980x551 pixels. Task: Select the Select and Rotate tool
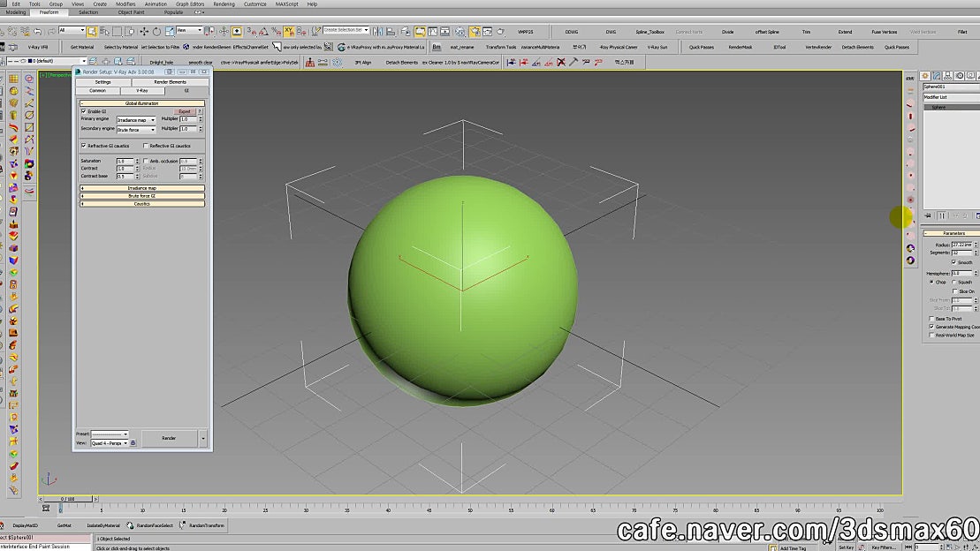[x=156, y=31]
